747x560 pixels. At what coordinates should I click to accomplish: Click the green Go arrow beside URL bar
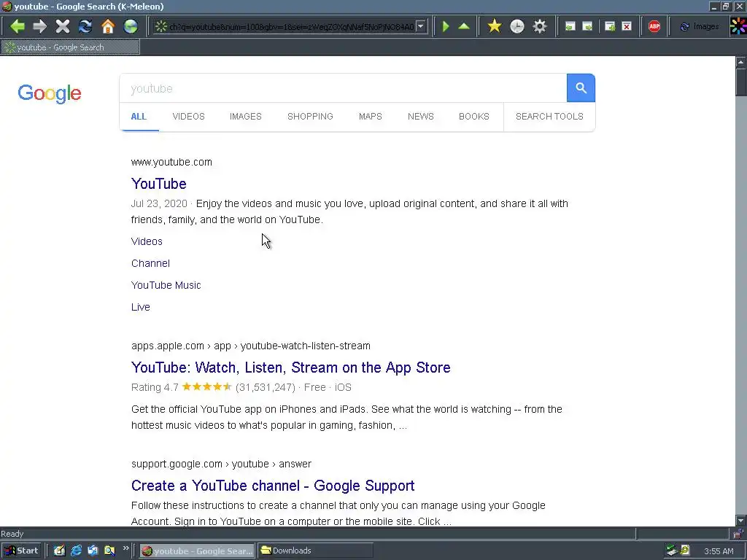tap(446, 26)
